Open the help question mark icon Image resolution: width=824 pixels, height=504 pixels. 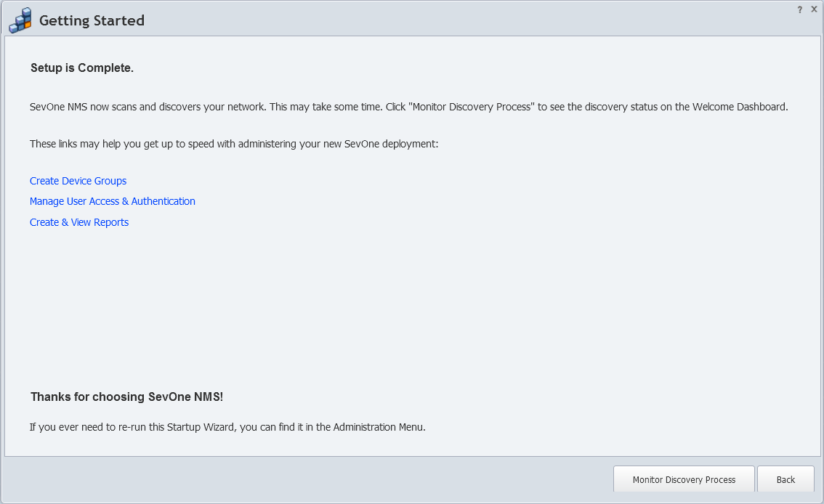(800, 9)
